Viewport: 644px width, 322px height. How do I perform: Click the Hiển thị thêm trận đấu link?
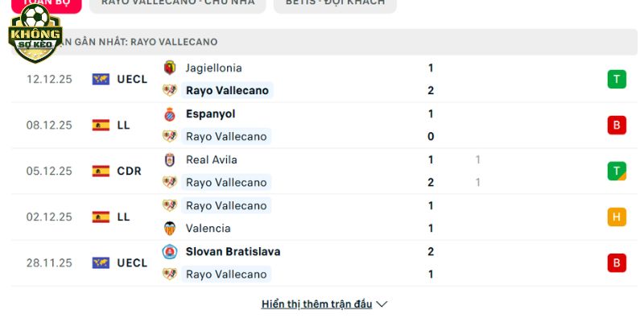[x=316, y=304]
